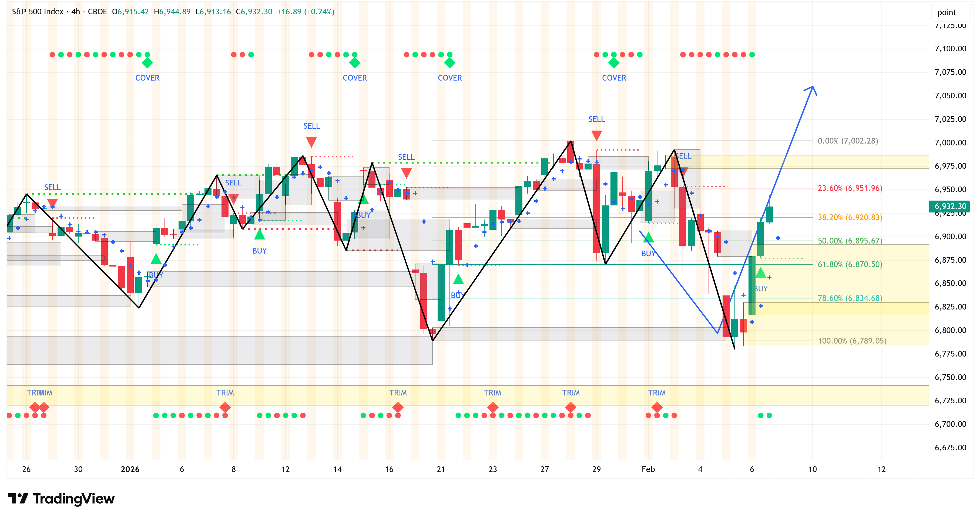
Task: Click the rightmost red TRIM diamond marker
Action: click(657, 407)
